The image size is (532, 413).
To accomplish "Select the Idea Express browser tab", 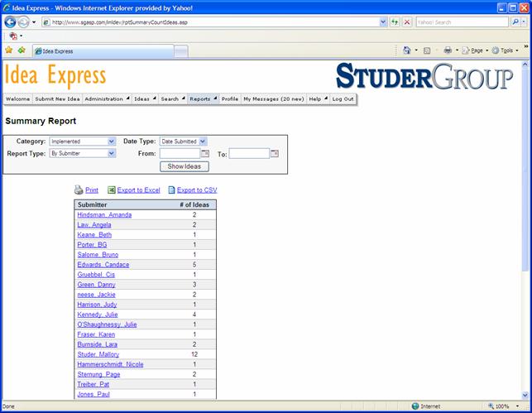I will click(x=103, y=51).
